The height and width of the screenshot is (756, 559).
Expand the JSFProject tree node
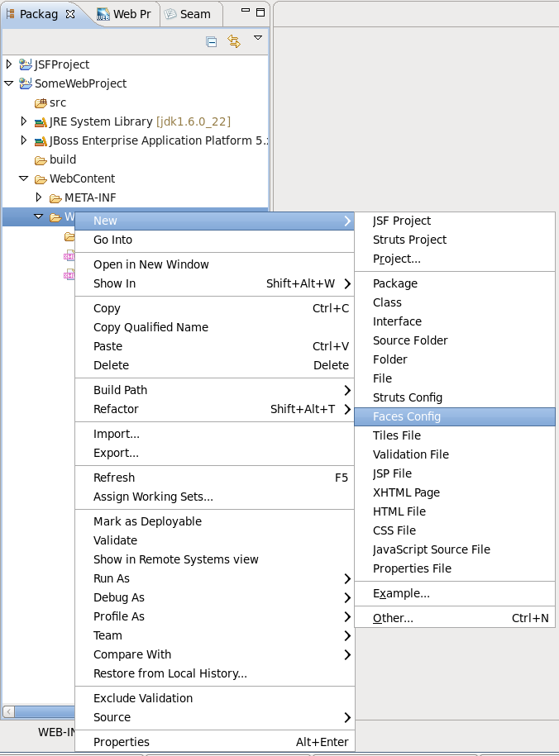[9, 64]
